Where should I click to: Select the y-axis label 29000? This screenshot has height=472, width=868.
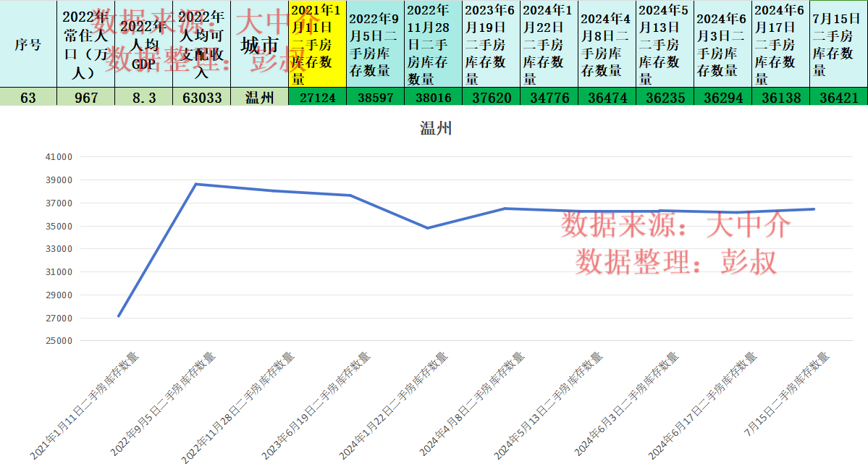[59, 295]
